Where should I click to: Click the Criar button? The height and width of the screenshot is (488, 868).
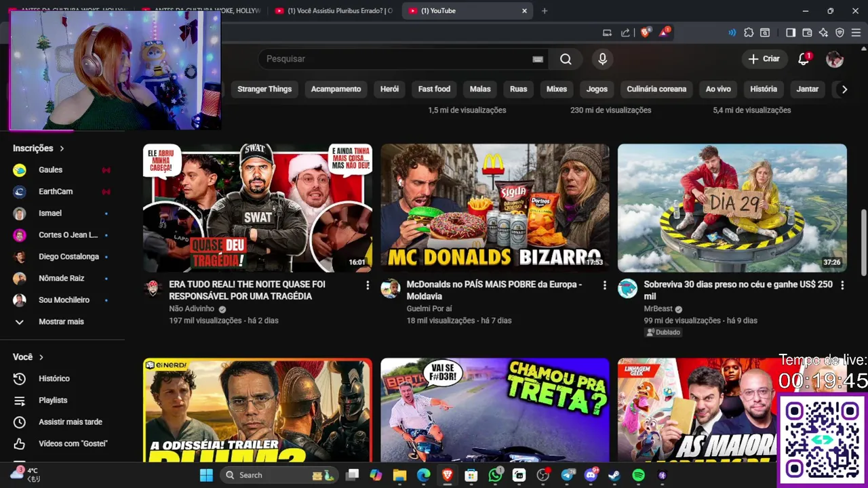(x=764, y=59)
